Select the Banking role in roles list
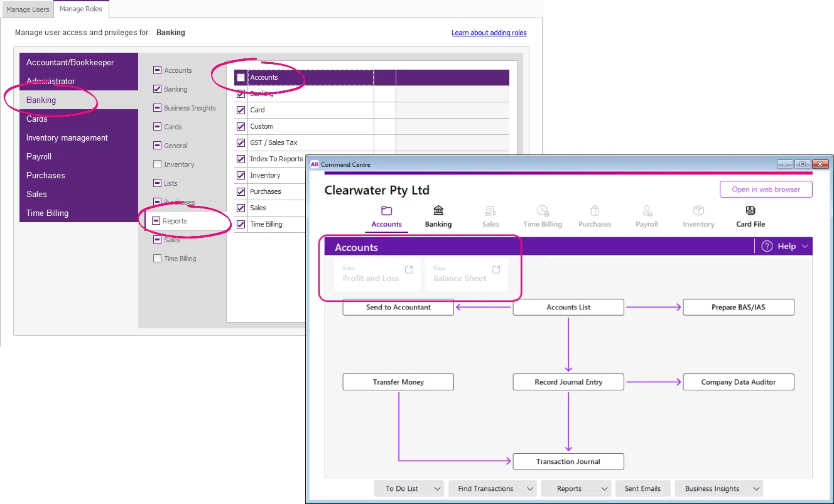Screen dimensions: 834x504 pos(79,100)
